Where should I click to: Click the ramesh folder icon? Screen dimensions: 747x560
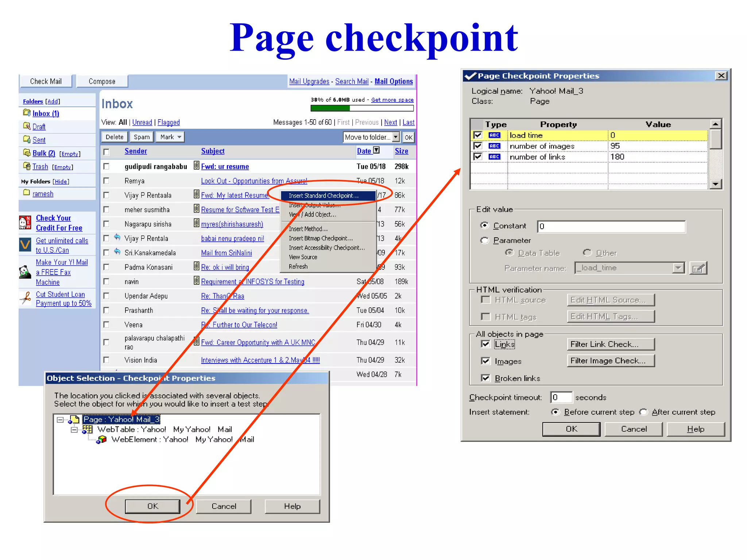27,192
